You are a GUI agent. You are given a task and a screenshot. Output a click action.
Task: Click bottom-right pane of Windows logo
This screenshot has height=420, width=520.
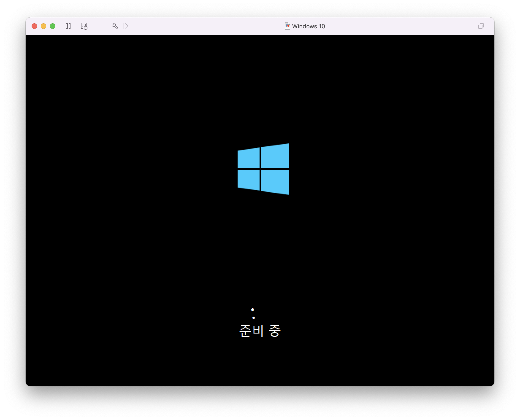(275, 181)
